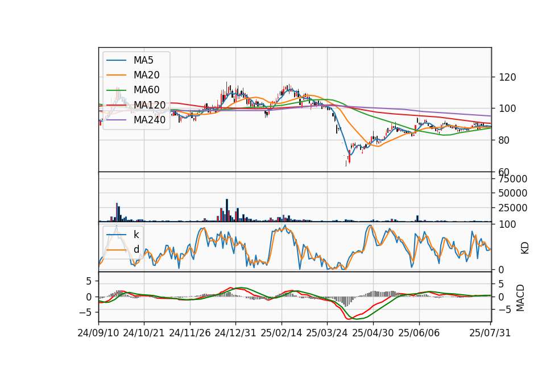Click the blue line sample beside MA5
The image size is (546, 392).
(x=116, y=60)
